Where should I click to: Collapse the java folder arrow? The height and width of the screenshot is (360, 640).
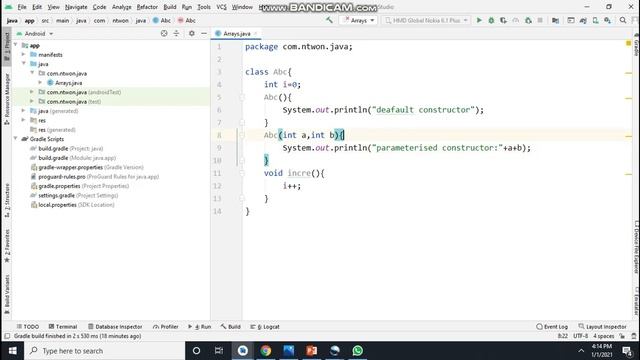click(24, 64)
